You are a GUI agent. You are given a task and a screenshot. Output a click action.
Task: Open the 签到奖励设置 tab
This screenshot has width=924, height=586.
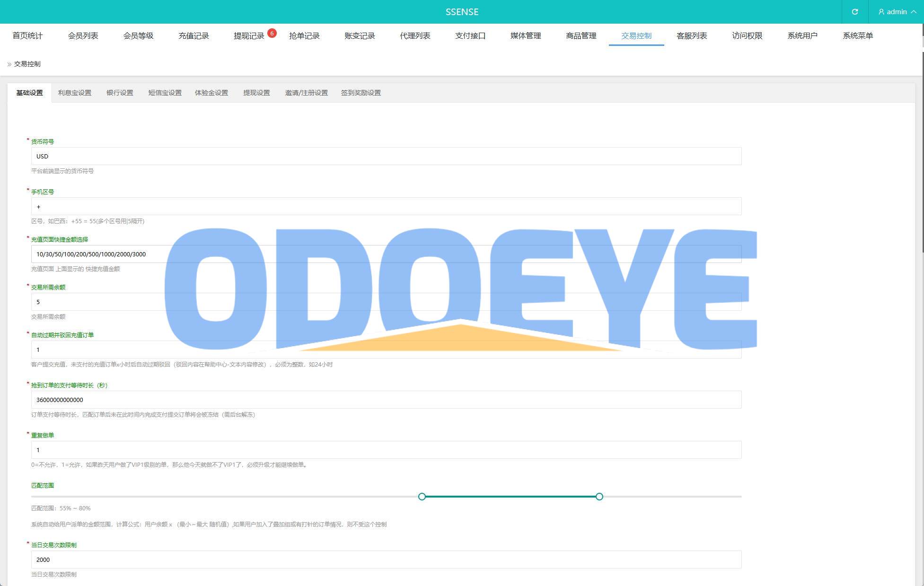pos(361,93)
